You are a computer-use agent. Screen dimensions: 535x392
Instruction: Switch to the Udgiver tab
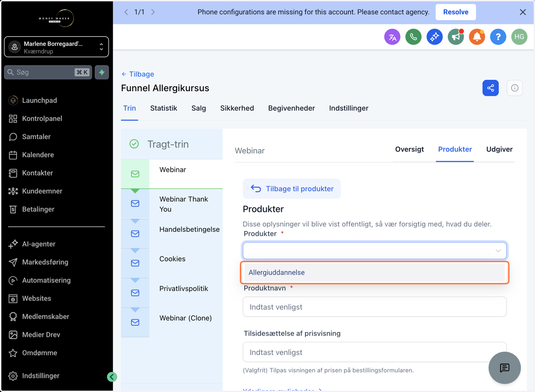[499, 149]
